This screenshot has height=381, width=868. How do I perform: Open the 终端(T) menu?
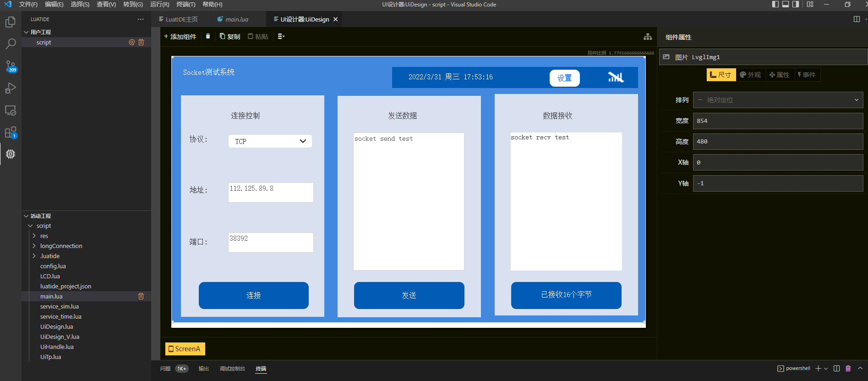pos(186,4)
